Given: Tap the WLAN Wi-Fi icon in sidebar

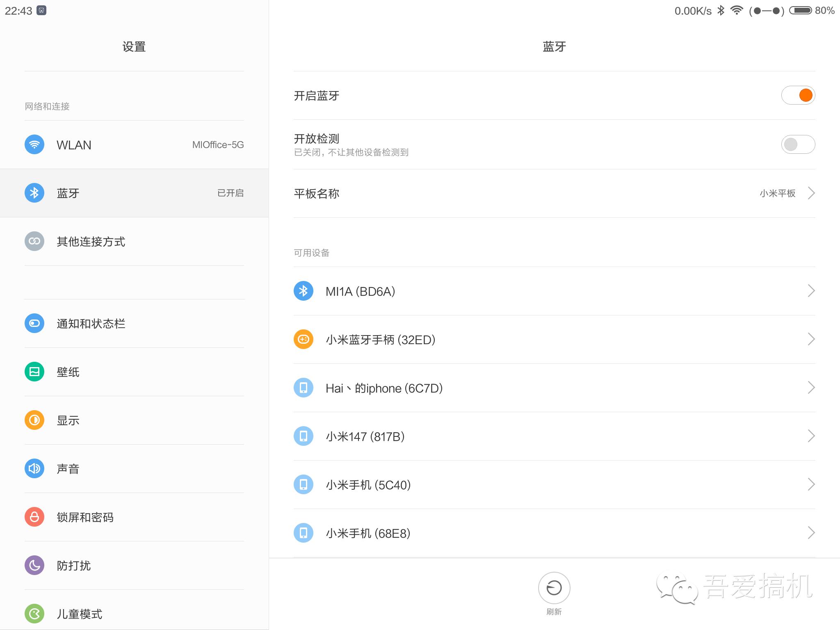Looking at the screenshot, I should [34, 145].
